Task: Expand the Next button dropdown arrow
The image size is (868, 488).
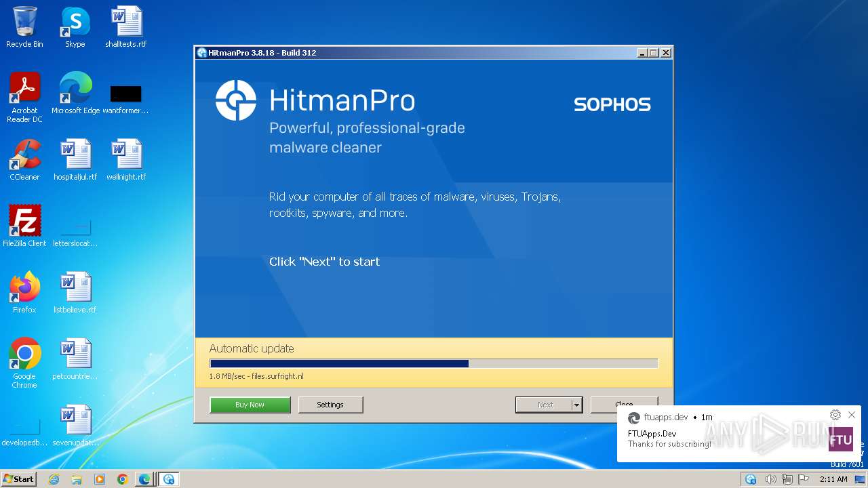Action: [x=576, y=405]
